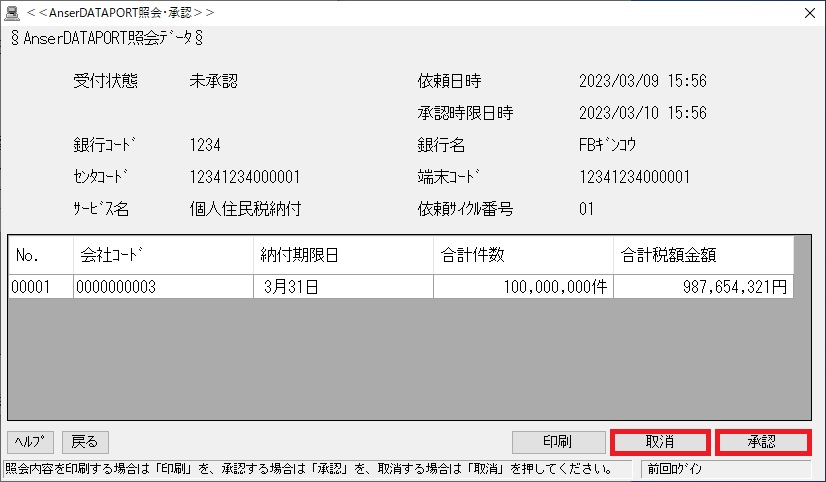Click the 100,000,000件 total count cell
826x482 pixels.
522,287
